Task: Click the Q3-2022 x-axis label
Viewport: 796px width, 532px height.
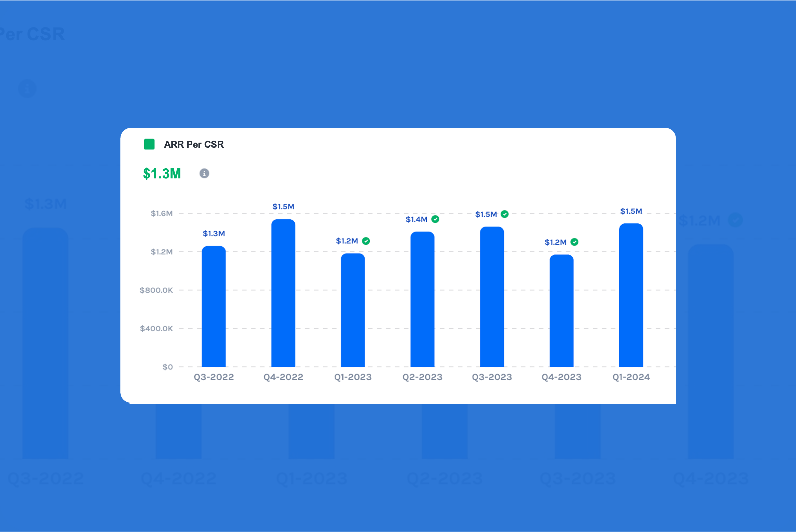Action: [x=214, y=377]
